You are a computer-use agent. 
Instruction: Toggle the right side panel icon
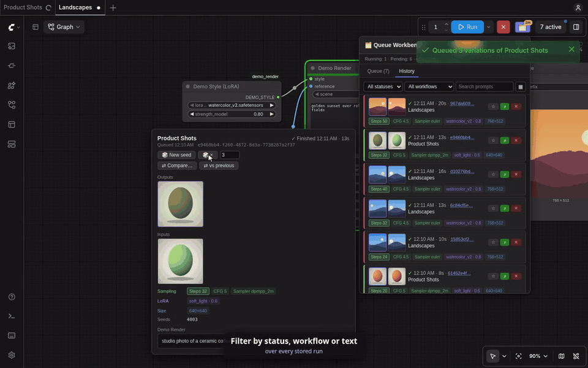pyautogui.click(x=576, y=27)
